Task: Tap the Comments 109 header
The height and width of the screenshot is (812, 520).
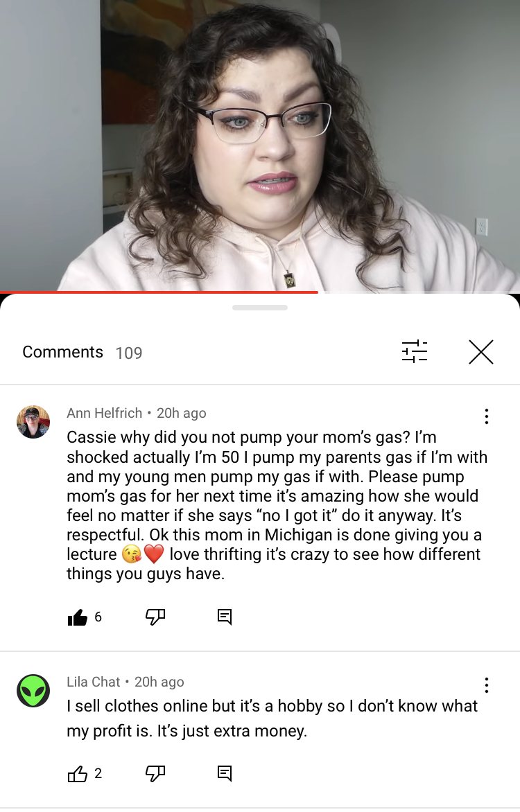Action: point(82,352)
